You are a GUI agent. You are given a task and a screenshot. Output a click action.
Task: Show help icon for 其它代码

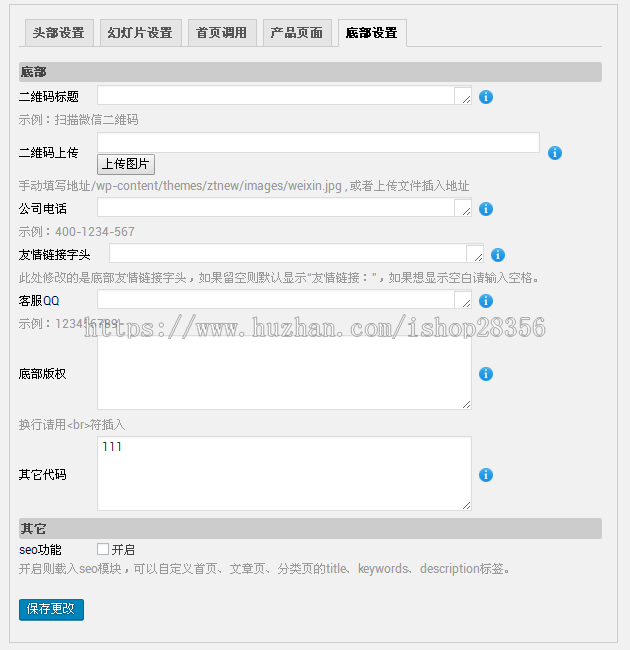click(x=486, y=475)
